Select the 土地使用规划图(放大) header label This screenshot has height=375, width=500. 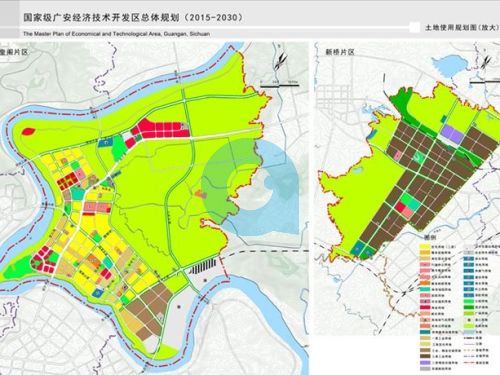click(461, 28)
